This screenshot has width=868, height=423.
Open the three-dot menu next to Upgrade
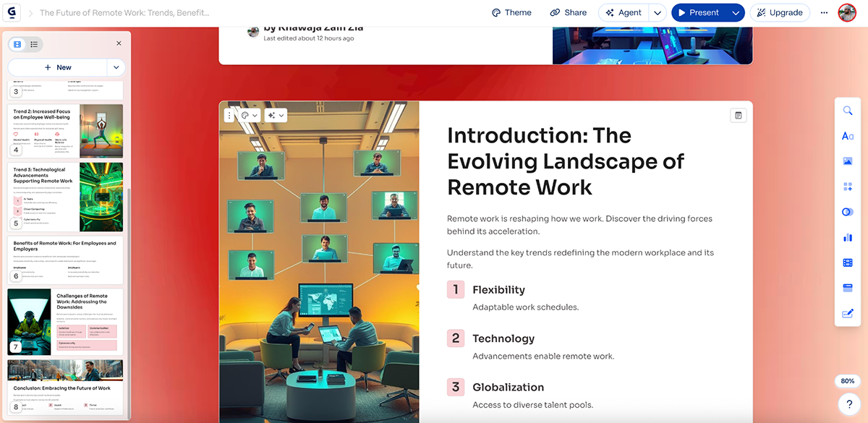pyautogui.click(x=823, y=12)
